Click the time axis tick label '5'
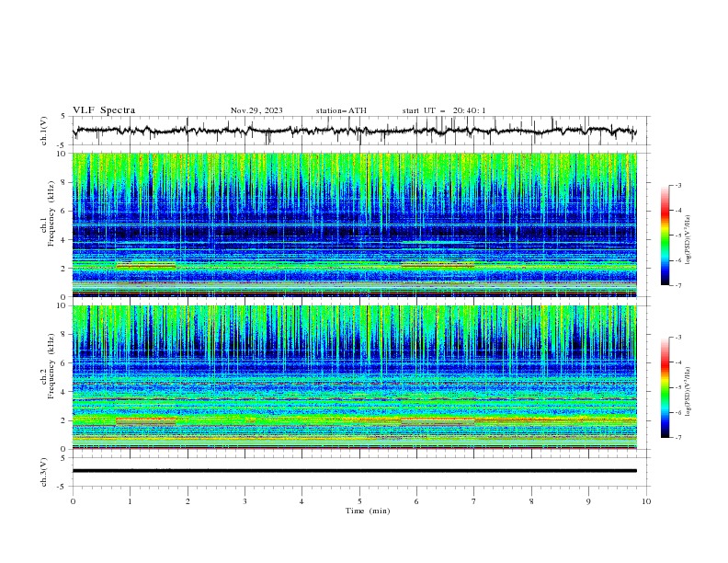 359,501
